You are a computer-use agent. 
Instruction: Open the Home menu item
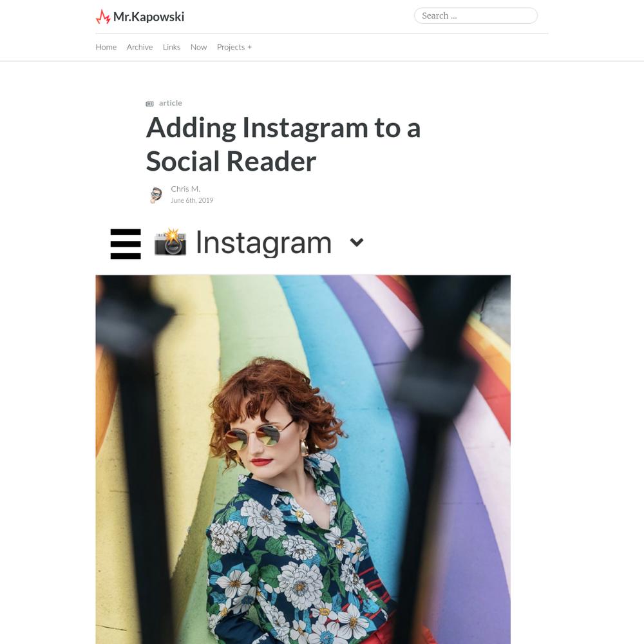coord(106,47)
